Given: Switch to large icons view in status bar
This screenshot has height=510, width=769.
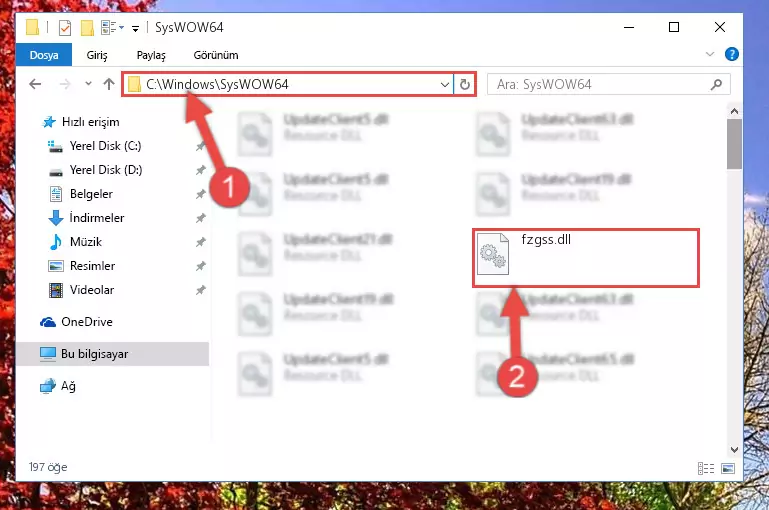Looking at the screenshot, I should pyautogui.click(x=728, y=468).
